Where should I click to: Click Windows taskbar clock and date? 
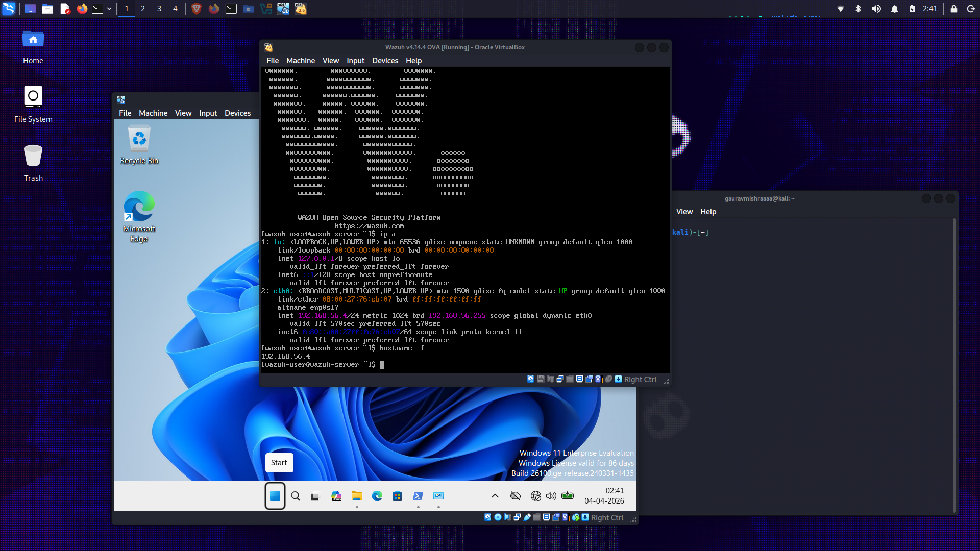point(604,496)
